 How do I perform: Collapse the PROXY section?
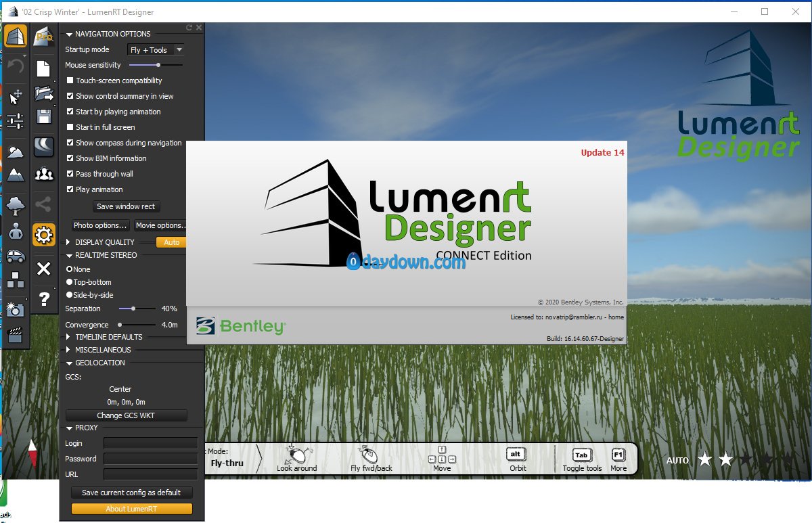coord(69,428)
